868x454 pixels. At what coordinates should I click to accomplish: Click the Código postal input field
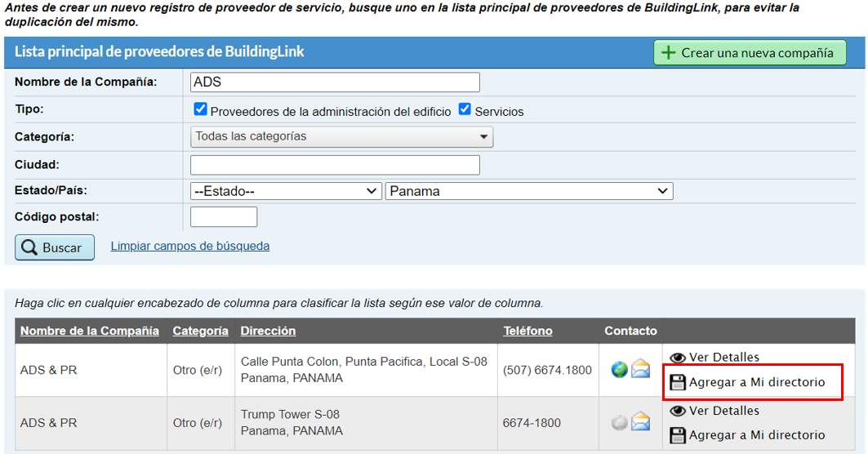224,216
